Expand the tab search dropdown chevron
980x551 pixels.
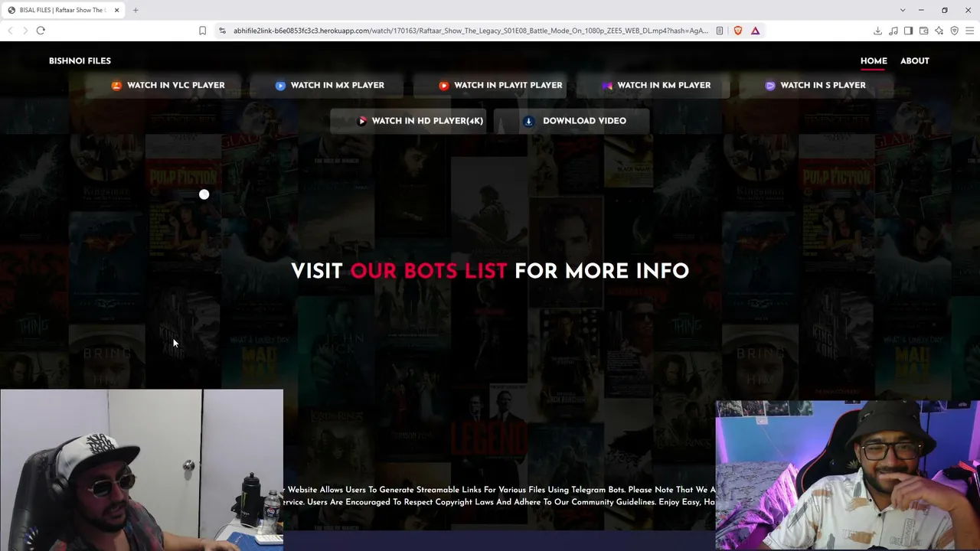903,10
